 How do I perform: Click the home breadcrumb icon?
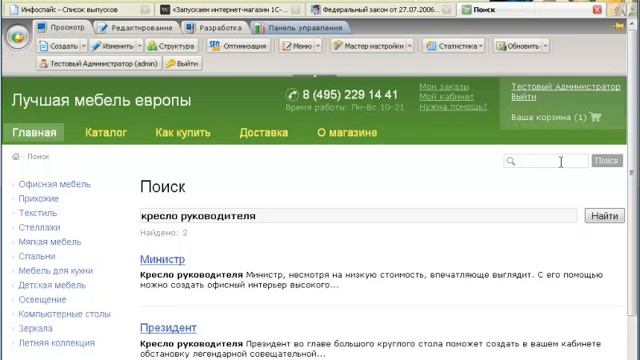[16, 156]
